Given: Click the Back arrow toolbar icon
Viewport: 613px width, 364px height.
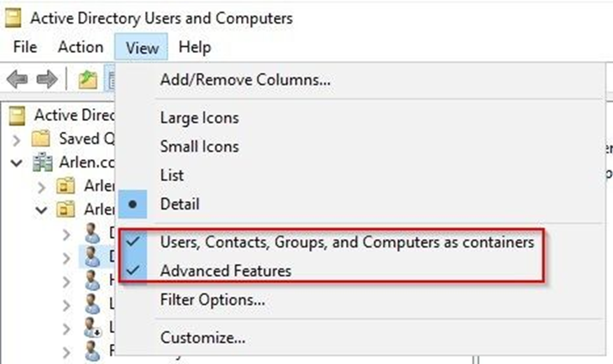Looking at the screenshot, I should click(x=17, y=80).
